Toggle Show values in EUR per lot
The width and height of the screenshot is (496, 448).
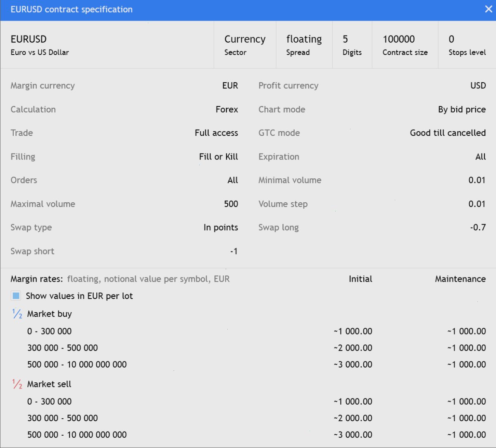[x=16, y=296]
